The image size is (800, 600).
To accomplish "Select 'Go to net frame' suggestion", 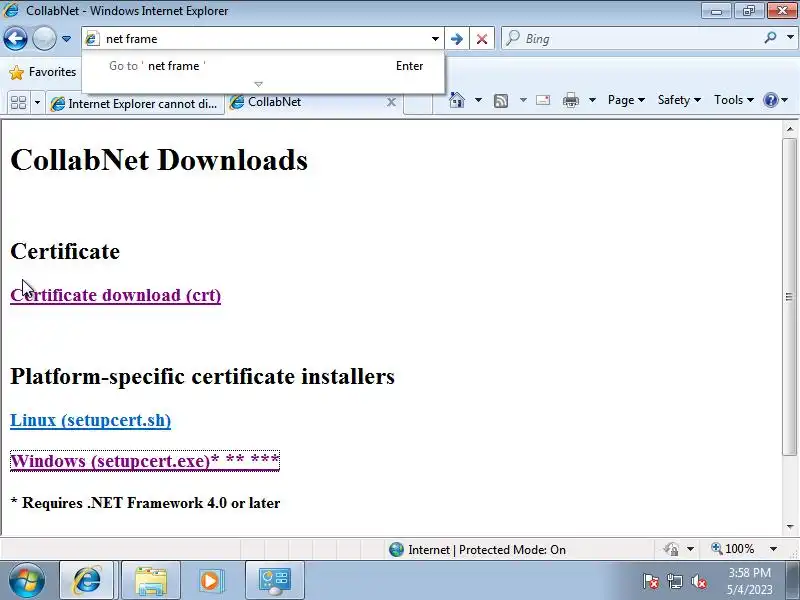I will 263,66.
